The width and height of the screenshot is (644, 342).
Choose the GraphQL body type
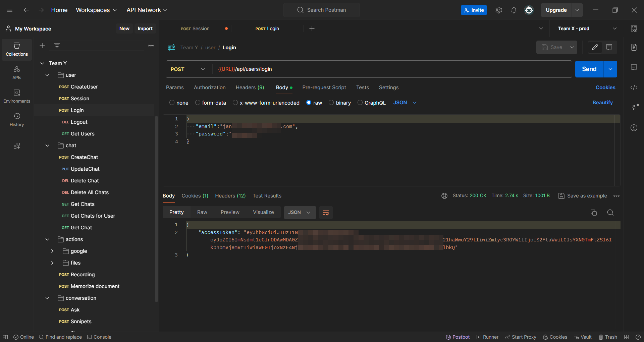360,103
